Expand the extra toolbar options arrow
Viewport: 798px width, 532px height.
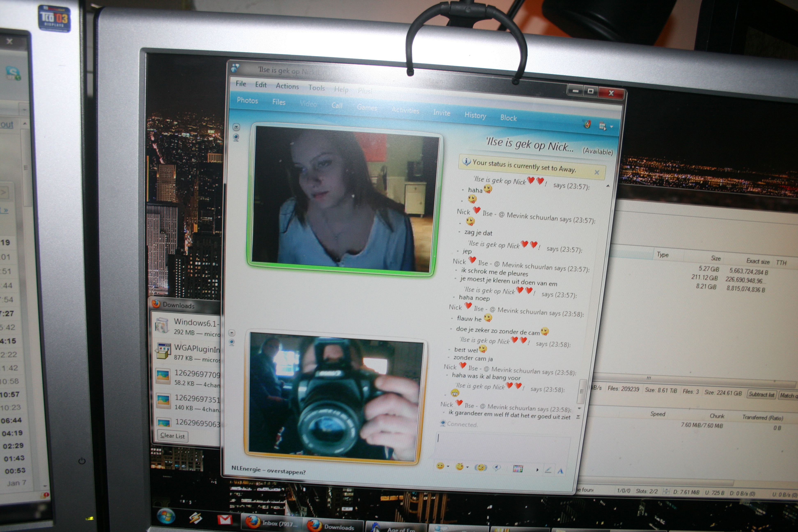click(x=537, y=470)
